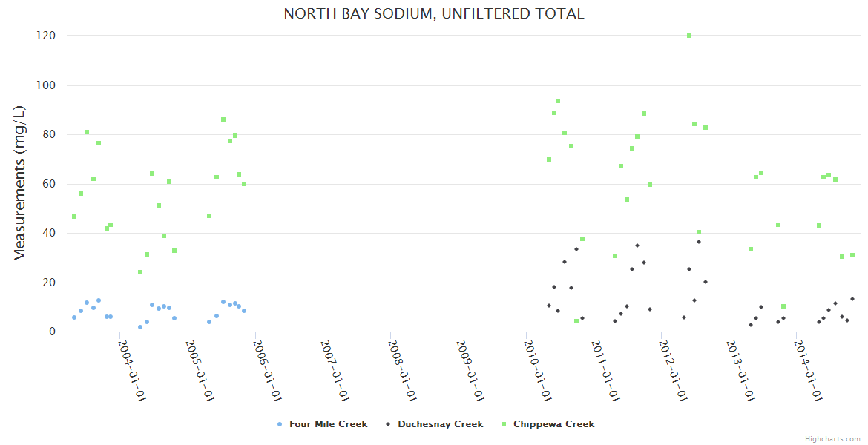Hide the Duchesnay Creek series via legend text
Viewport: 868px width, 445px height.
pyautogui.click(x=440, y=424)
